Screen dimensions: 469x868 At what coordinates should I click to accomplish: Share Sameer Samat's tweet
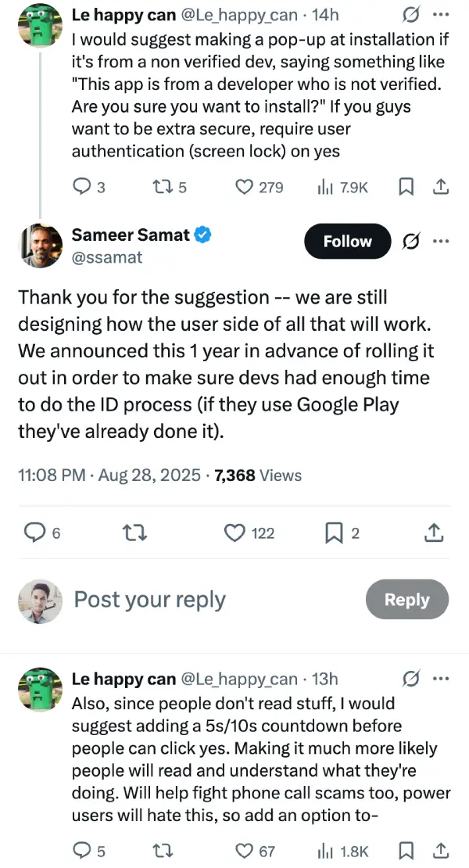tap(434, 533)
